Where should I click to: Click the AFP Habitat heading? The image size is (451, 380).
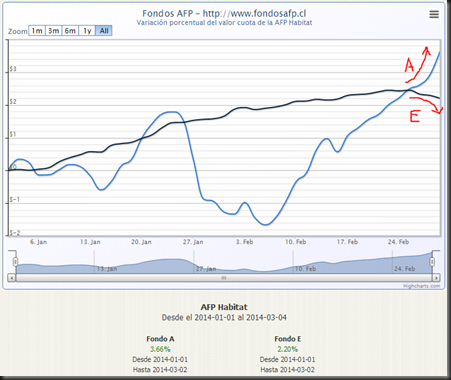click(x=224, y=307)
